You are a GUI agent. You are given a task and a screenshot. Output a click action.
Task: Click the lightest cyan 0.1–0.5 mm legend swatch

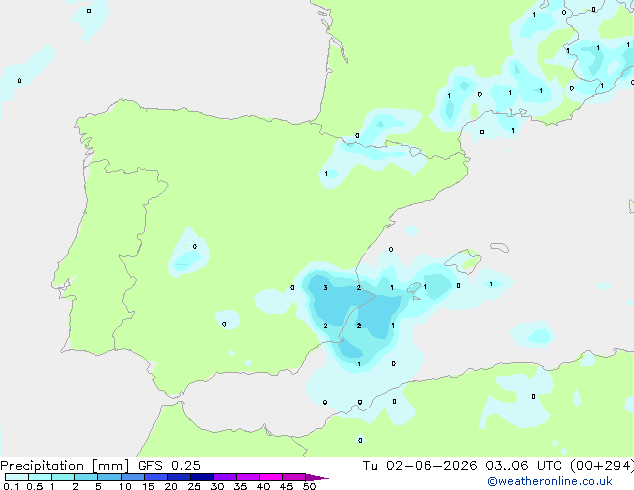point(17,477)
